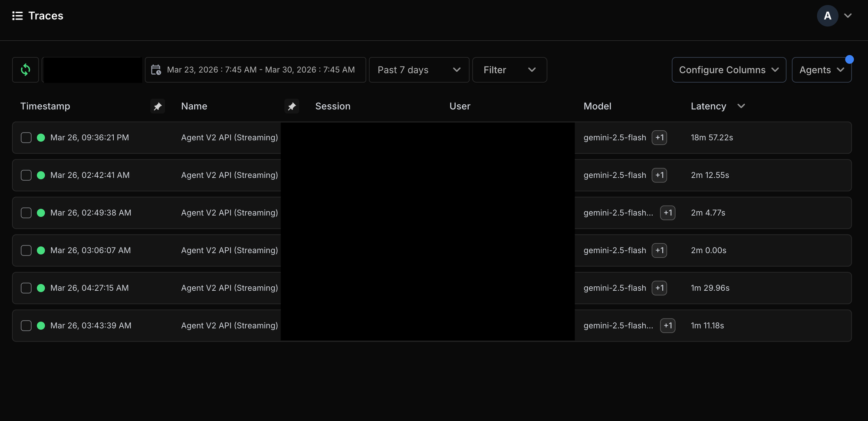Click the user avatar 'A' icon
The height and width of the screenshot is (421, 868).
pyautogui.click(x=827, y=16)
